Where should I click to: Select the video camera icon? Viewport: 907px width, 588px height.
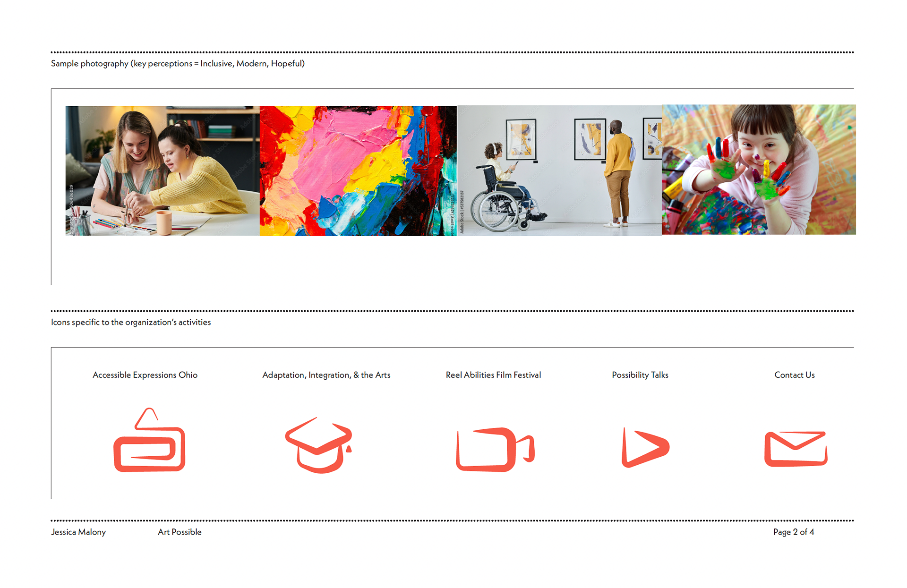[x=495, y=449]
